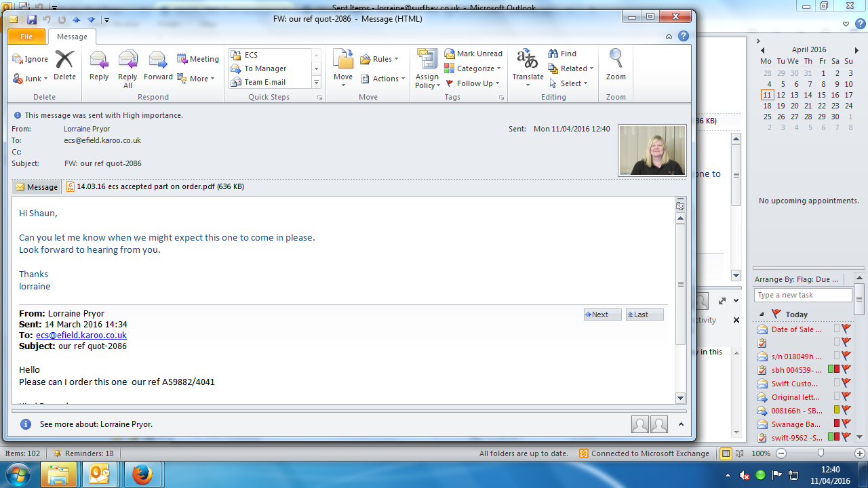
Task: Open File Explorer from the taskbar
Action: click(58, 475)
